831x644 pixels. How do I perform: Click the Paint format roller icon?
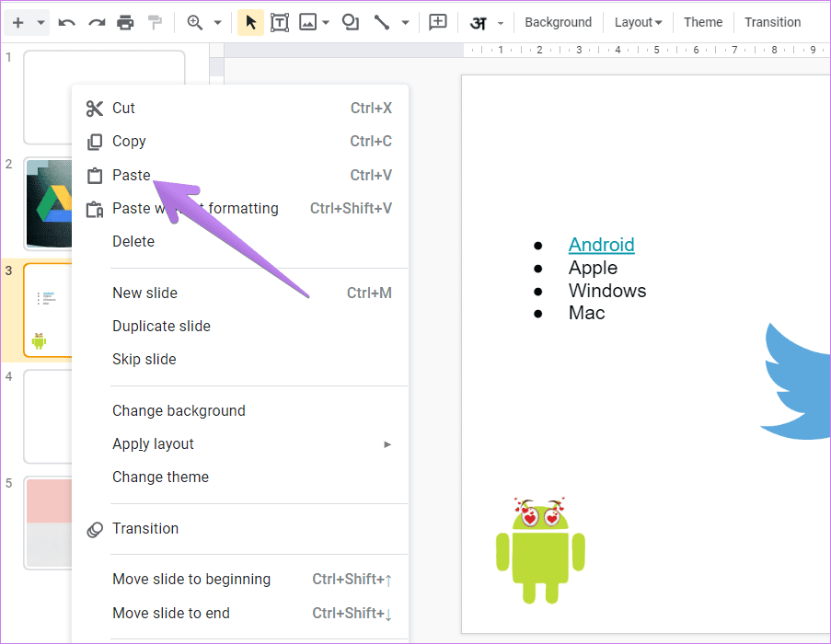click(155, 23)
